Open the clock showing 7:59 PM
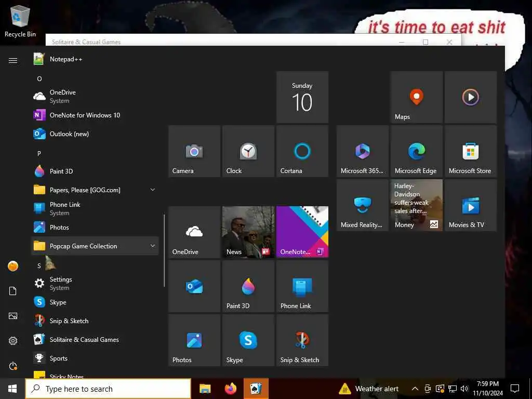Image resolution: width=532 pixels, height=399 pixels. click(488, 389)
